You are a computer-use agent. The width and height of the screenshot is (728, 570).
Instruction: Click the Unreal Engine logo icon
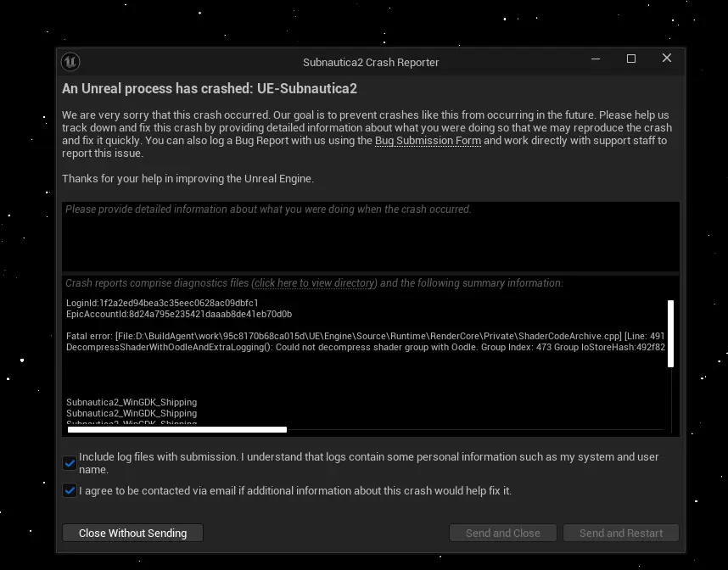(x=70, y=62)
